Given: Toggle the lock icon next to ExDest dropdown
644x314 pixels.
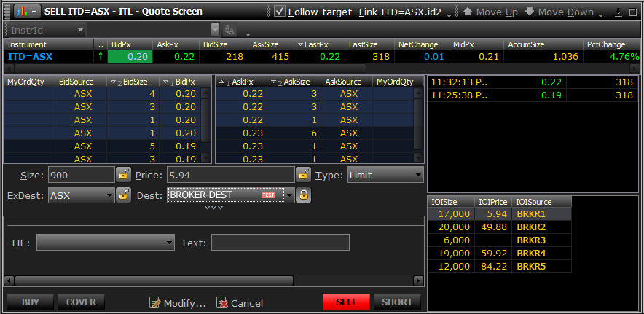Looking at the screenshot, I should click(x=123, y=195).
